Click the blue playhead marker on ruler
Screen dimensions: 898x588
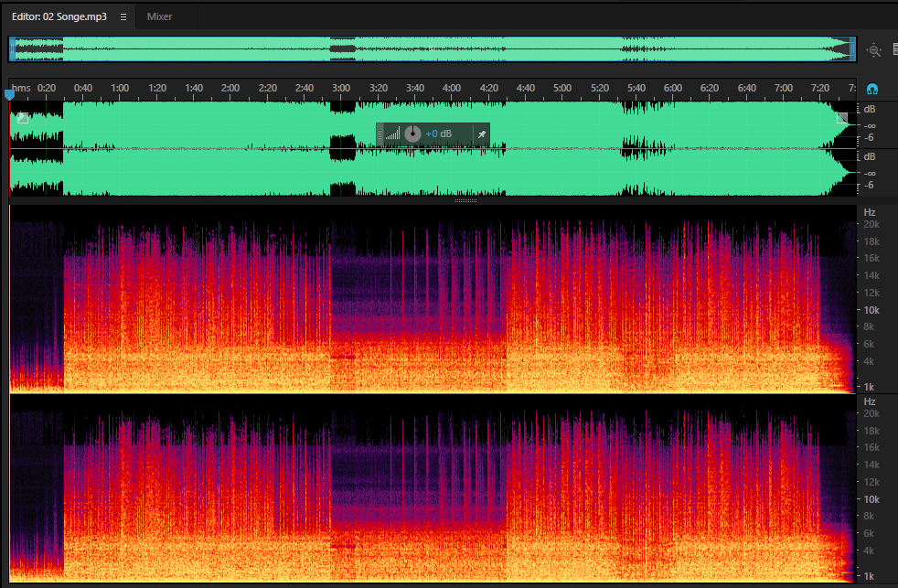[x=9, y=94]
